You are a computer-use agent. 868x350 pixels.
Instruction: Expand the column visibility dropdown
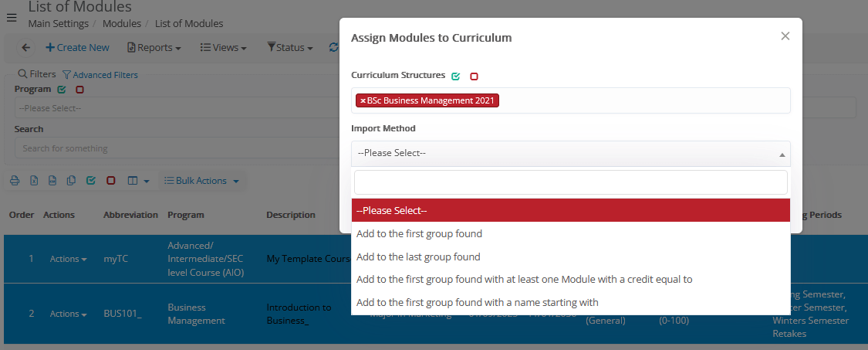click(137, 181)
